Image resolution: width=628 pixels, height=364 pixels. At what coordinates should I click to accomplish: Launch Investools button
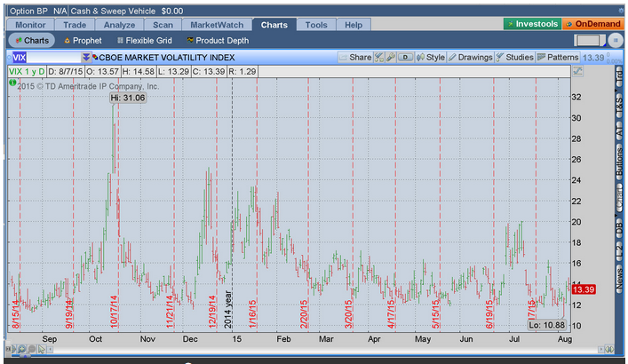click(532, 24)
